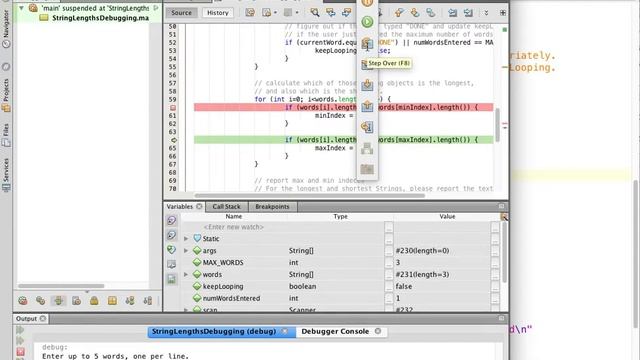
Task: Toggle the pressed third button in Debugging bottom toolbar
Action: pyautogui.click(x=58, y=301)
